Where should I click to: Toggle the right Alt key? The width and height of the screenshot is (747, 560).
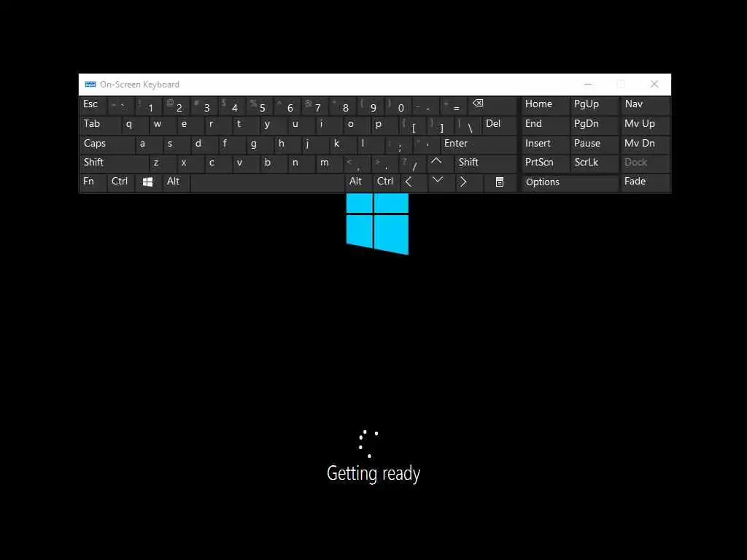click(x=357, y=182)
